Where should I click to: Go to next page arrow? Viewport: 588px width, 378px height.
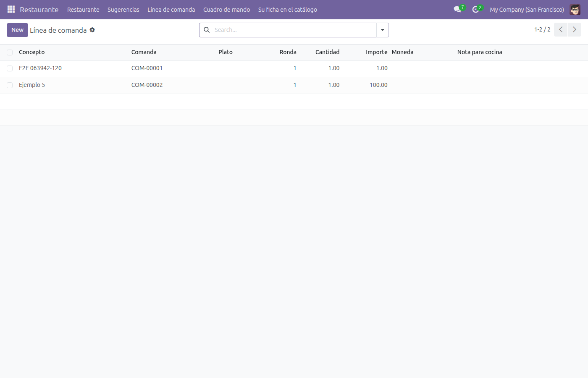[575, 30]
